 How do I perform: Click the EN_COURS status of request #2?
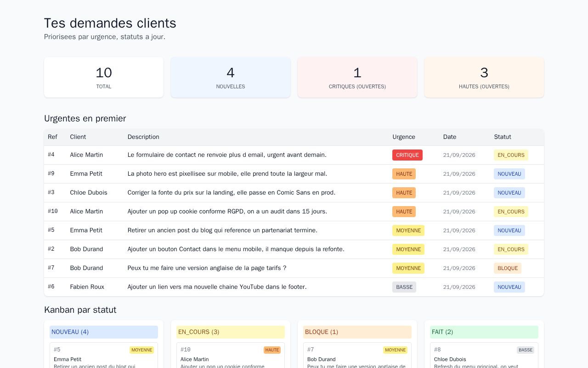tap(511, 249)
